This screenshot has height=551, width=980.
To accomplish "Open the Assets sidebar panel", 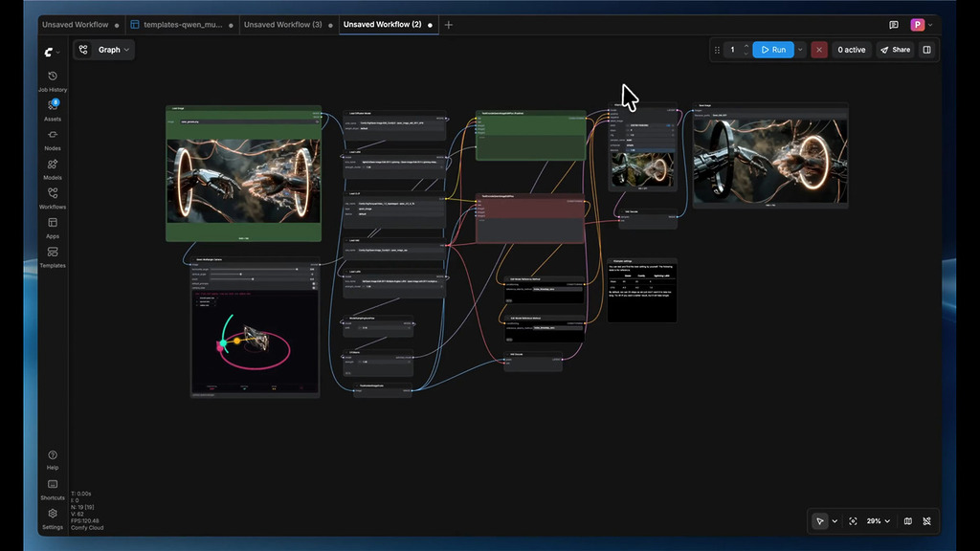I will pyautogui.click(x=53, y=110).
